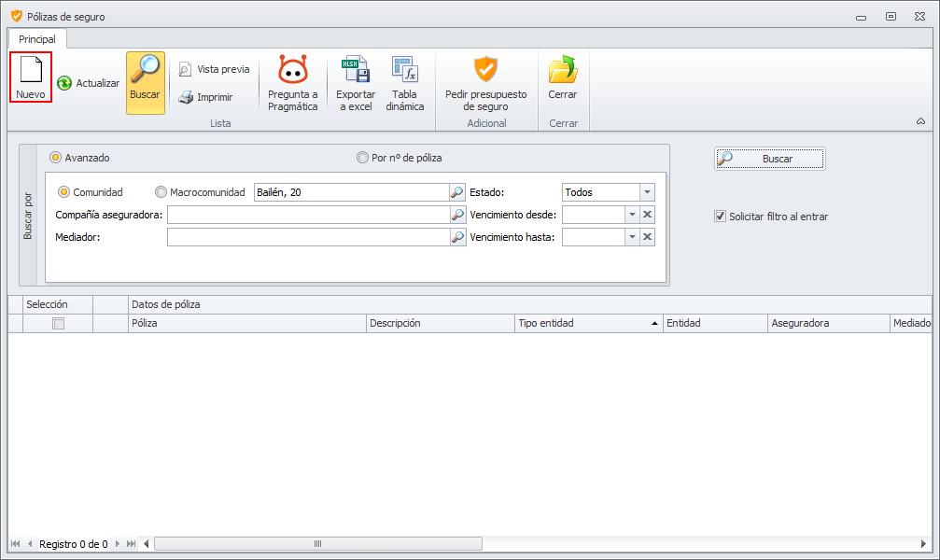Click the scroll left arrow of the grid
940x560 pixels.
[x=147, y=544]
